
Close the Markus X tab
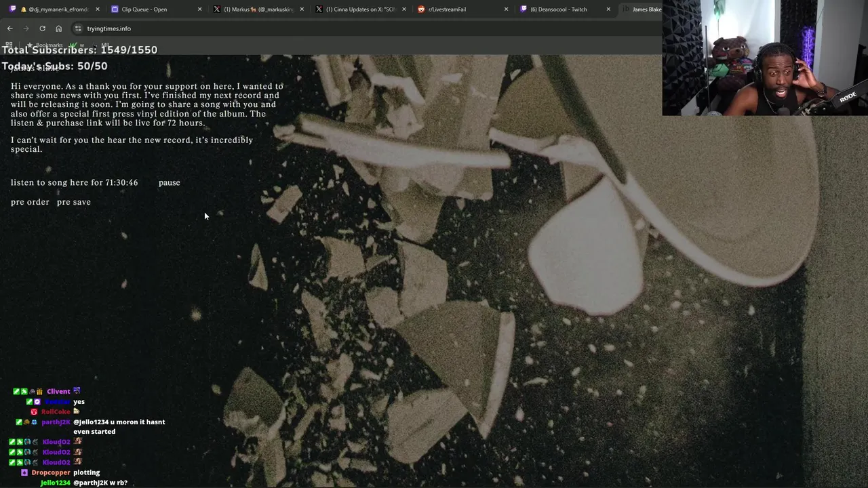tap(301, 9)
